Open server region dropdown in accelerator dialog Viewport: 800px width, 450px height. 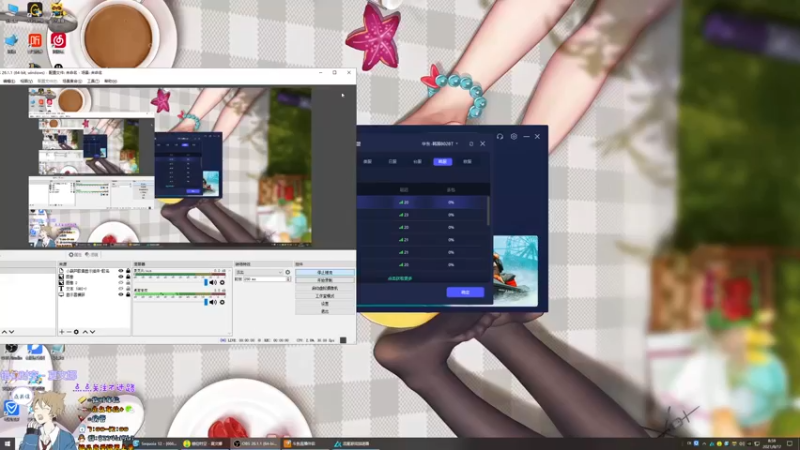pos(440,144)
